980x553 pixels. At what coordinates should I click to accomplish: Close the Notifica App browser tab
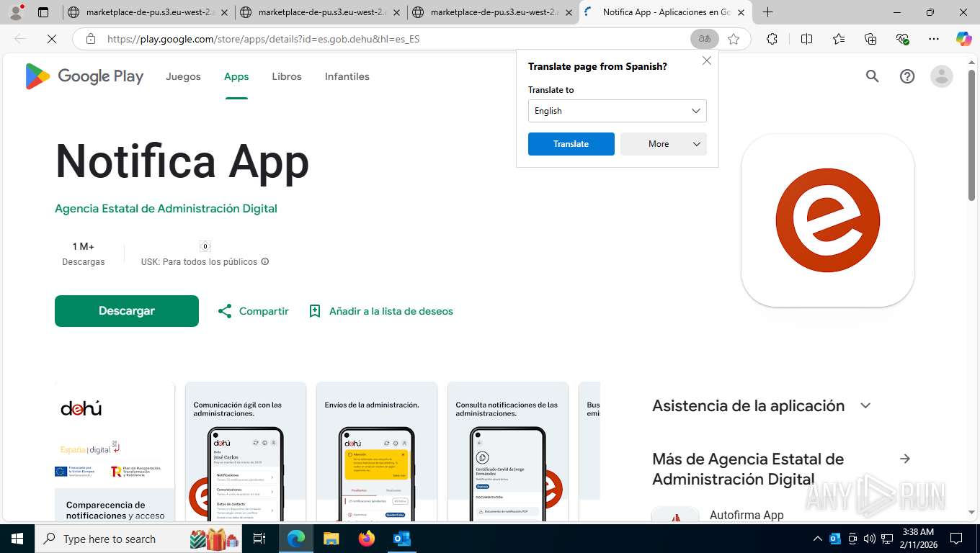click(x=741, y=12)
